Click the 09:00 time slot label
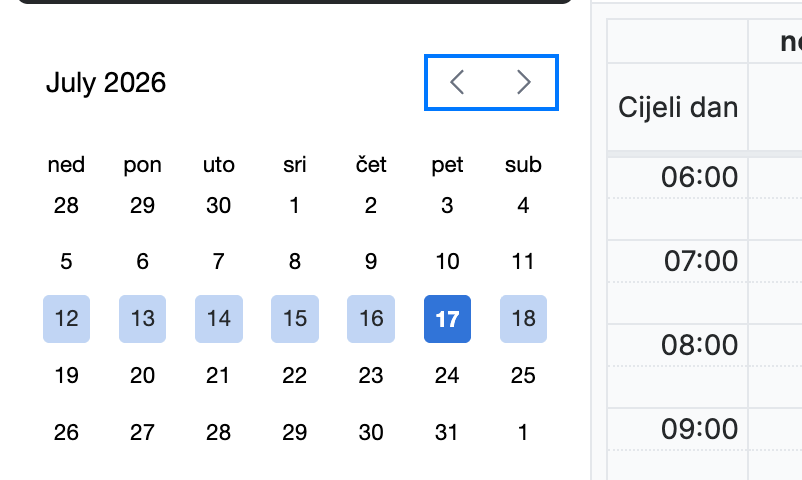This screenshot has width=802, height=480. pos(699,429)
